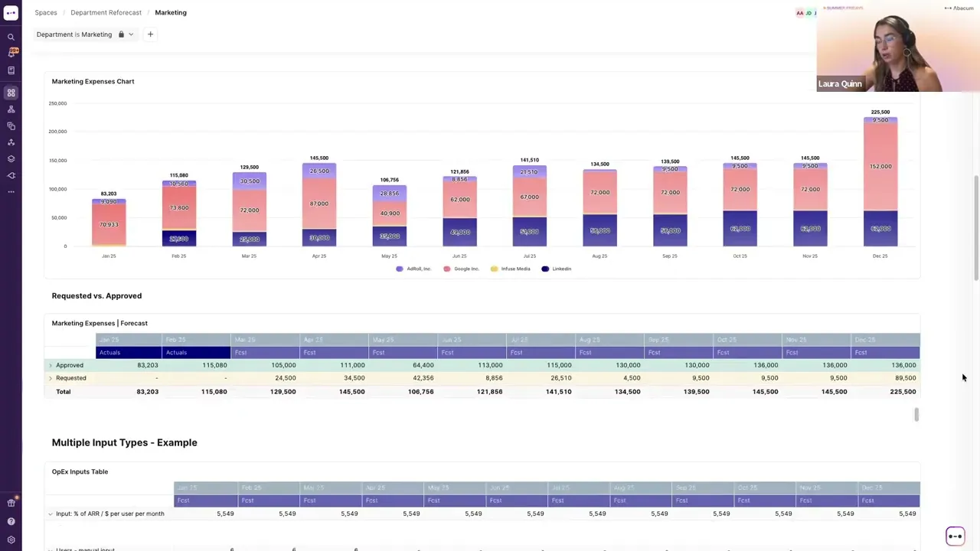Click the Total row label
Image resolution: width=980 pixels, height=551 pixels.
[63, 392]
